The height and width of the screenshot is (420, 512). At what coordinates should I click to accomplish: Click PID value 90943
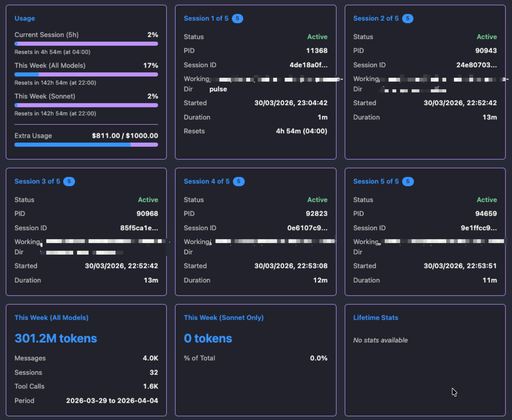(x=486, y=51)
